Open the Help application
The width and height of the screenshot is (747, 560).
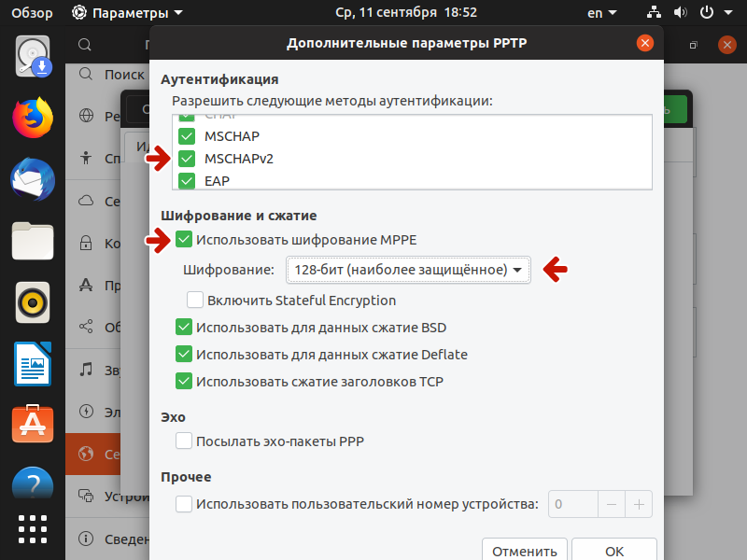tap(32, 484)
